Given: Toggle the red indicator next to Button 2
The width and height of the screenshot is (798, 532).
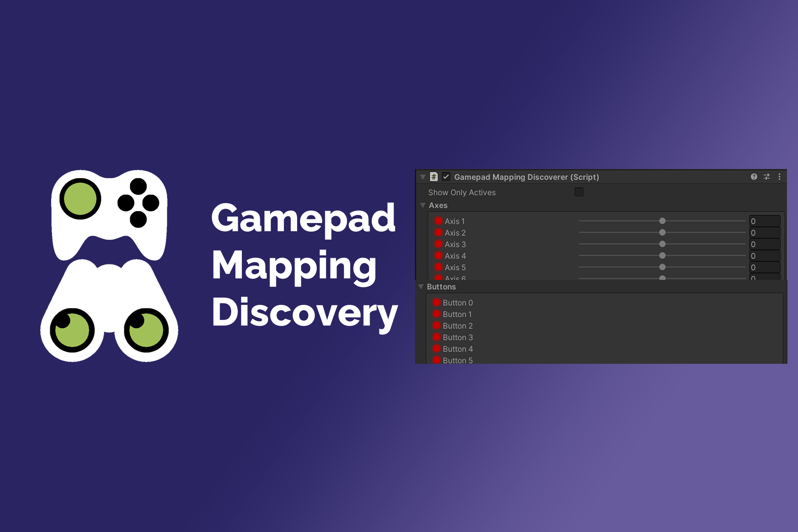Looking at the screenshot, I should click(436, 326).
